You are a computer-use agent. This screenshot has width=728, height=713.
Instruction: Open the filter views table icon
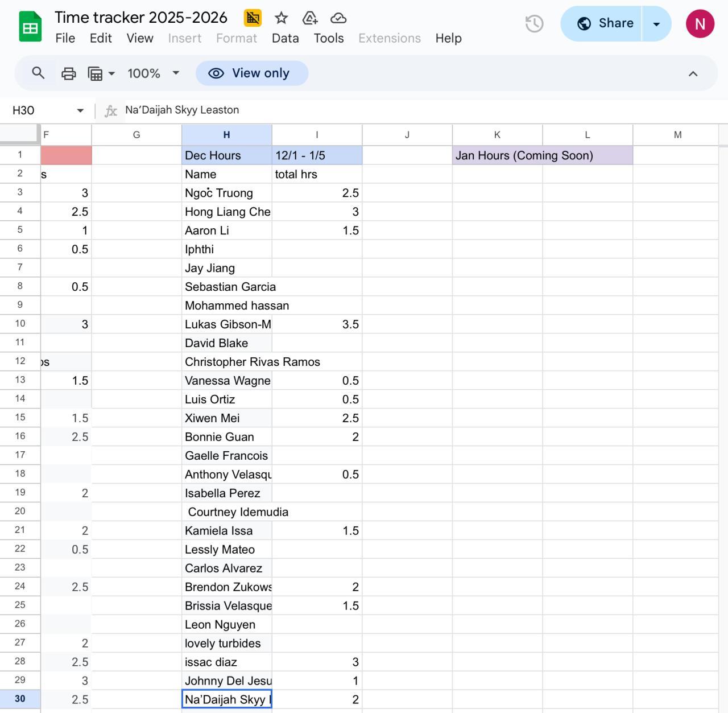tap(101, 73)
